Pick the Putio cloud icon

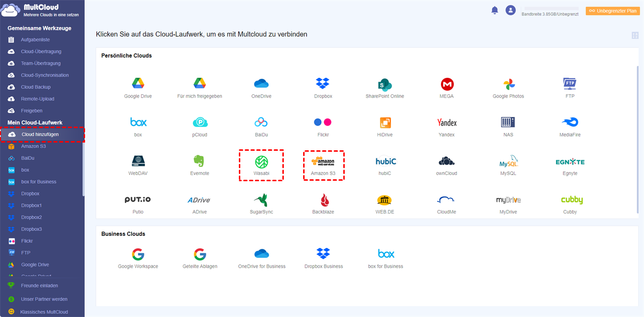[x=138, y=200]
